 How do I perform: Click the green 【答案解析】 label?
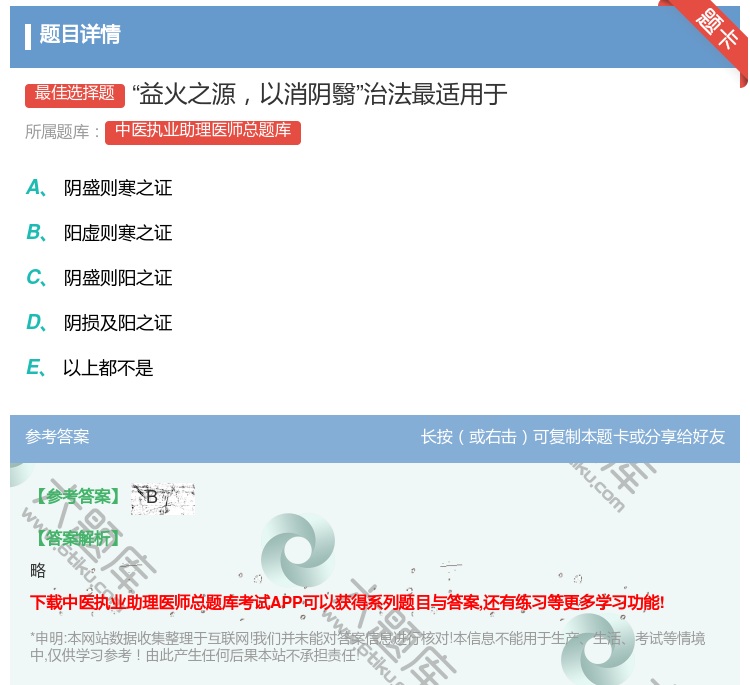(78, 539)
